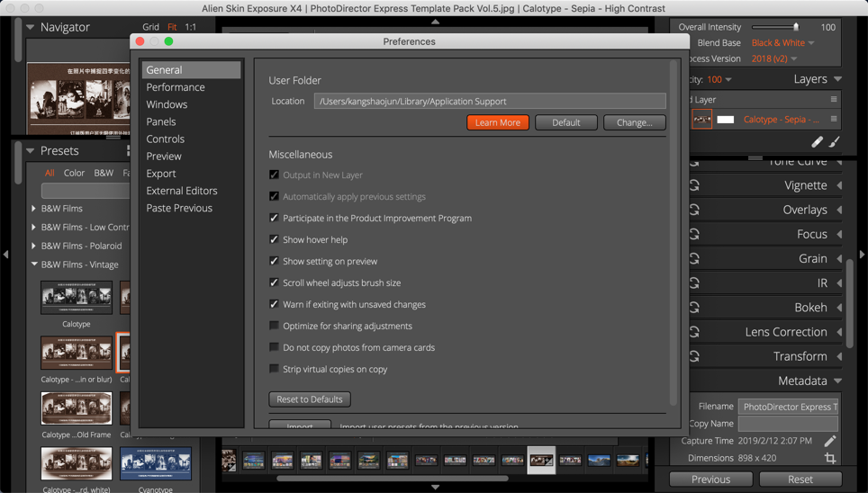Image resolution: width=868 pixels, height=493 pixels.
Task: Toggle Output in New Layer checkbox
Action: tap(274, 175)
